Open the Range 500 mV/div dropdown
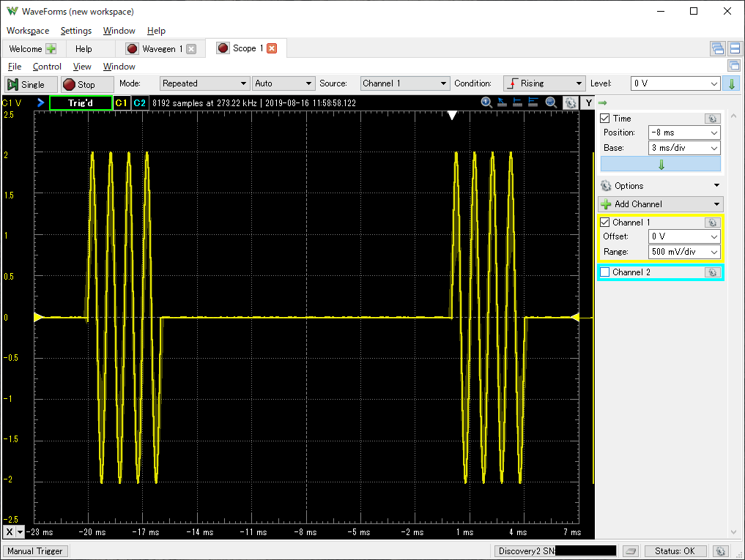 coord(684,252)
